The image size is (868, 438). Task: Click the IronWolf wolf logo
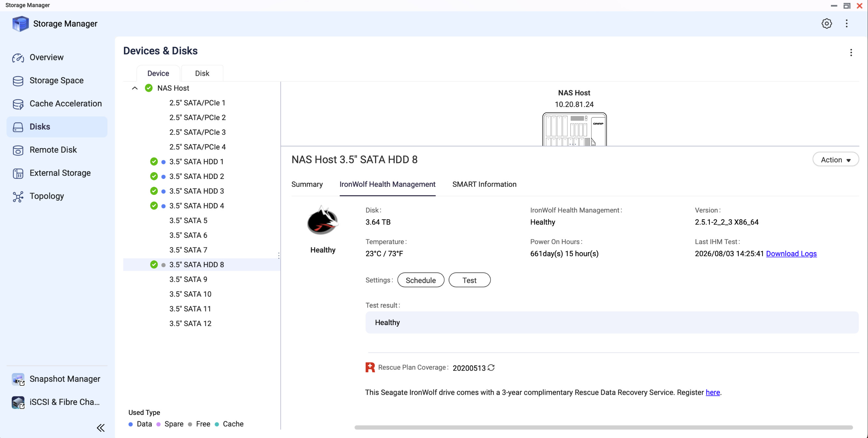[322, 220]
